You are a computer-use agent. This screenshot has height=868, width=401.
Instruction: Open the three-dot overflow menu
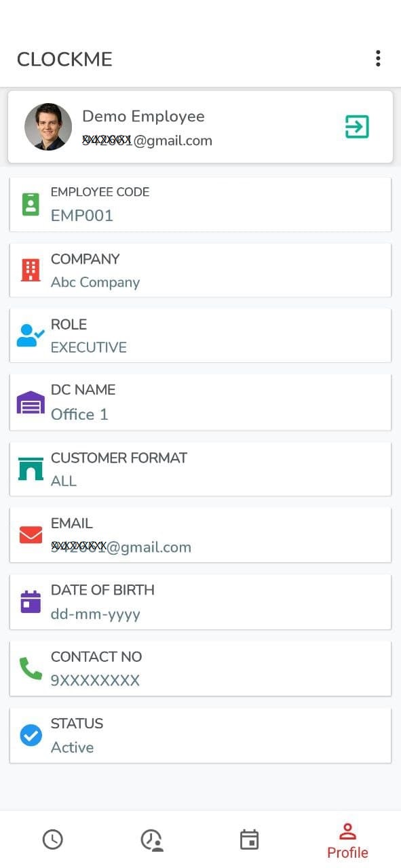[x=378, y=58]
